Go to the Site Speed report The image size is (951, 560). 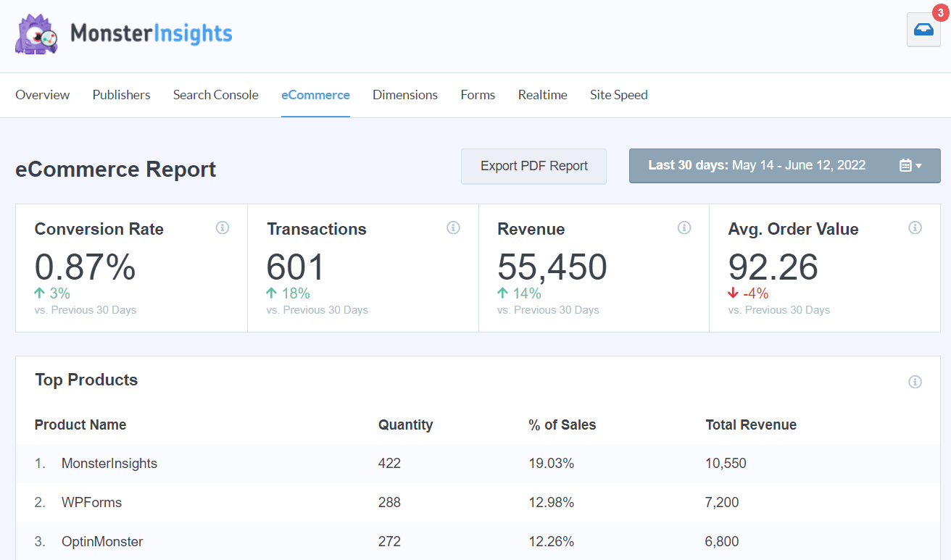[x=618, y=95]
